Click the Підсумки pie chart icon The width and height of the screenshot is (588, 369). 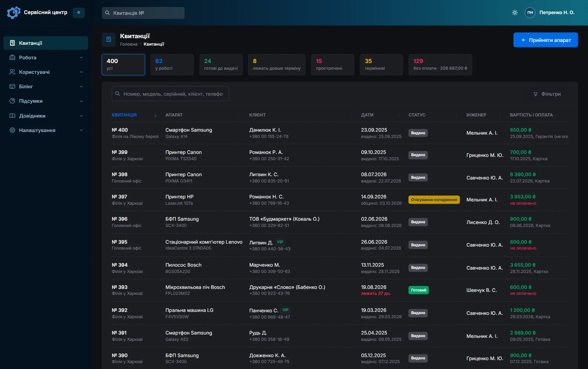pos(12,101)
